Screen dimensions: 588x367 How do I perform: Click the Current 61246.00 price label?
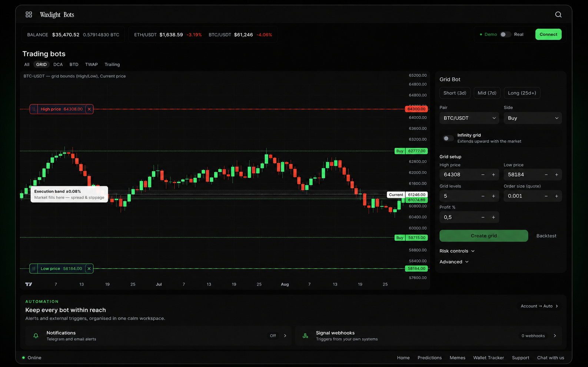click(408, 194)
